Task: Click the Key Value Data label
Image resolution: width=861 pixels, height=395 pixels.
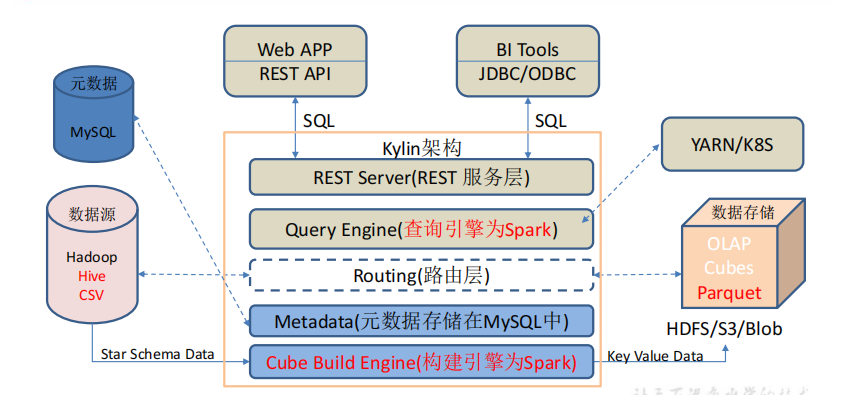Action: 655,356
